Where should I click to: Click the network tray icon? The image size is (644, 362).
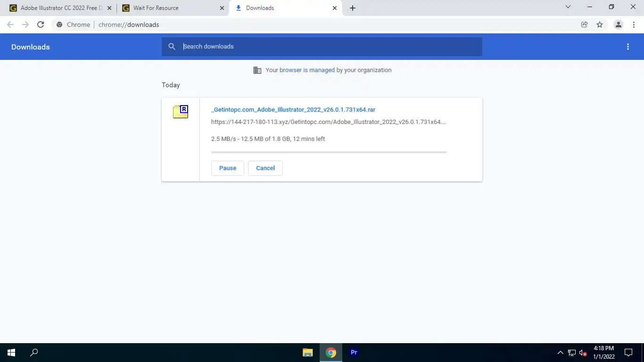pyautogui.click(x=572, y=353)
